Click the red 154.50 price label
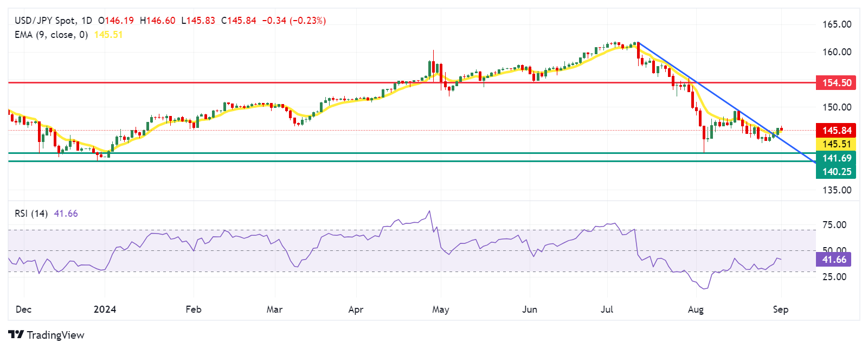This screenshot has width=868, height=349. (x=836, y=83)
